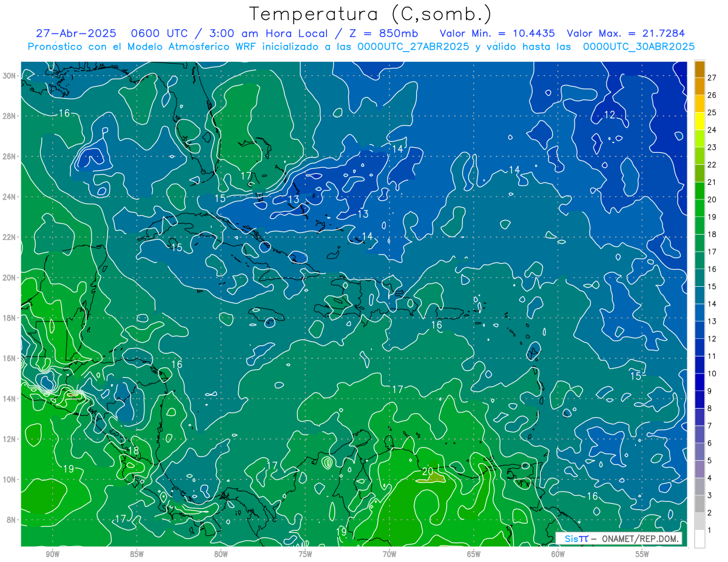The height and width of the screenshot is (562, 728).
Task: Click the 22N latitude axis label
Action: (9, 237)
